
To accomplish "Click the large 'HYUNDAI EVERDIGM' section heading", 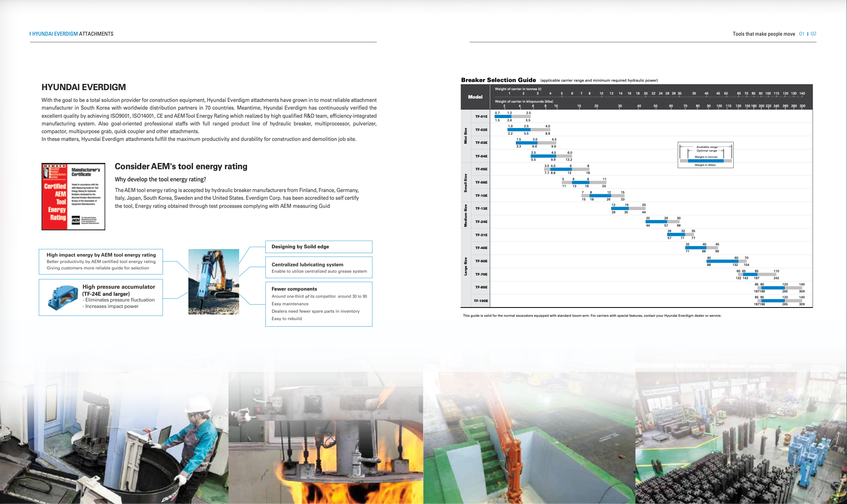I will 84,87.
